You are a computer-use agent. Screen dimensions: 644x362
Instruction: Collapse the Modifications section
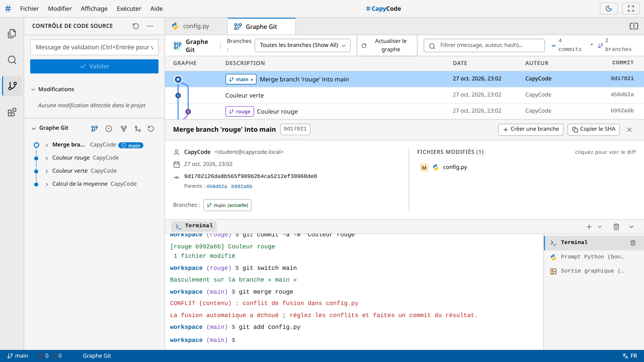click(x=33, y=89)
